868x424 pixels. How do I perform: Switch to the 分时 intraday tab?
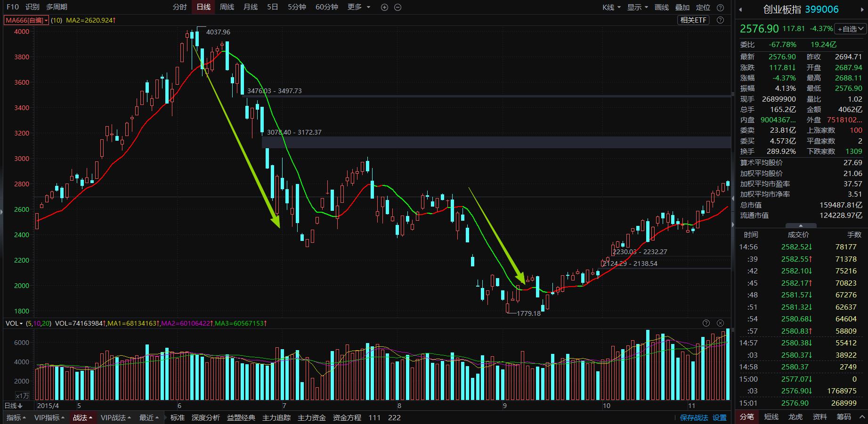[x=179, y=7]
